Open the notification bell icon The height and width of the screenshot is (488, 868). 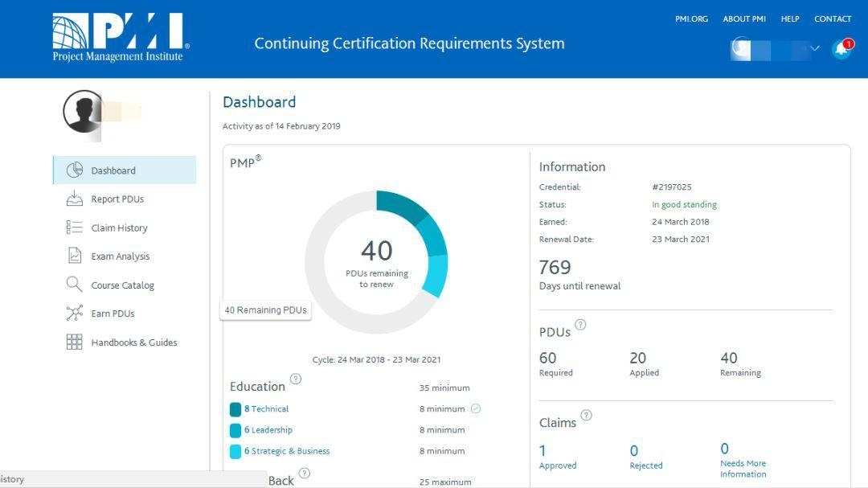pyautogui.click(x=841, y=49)
